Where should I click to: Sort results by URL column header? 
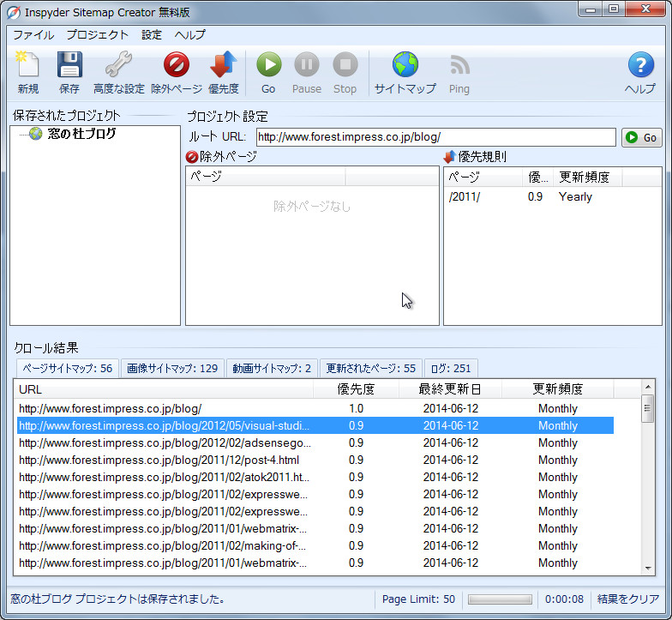click(163, 389)
